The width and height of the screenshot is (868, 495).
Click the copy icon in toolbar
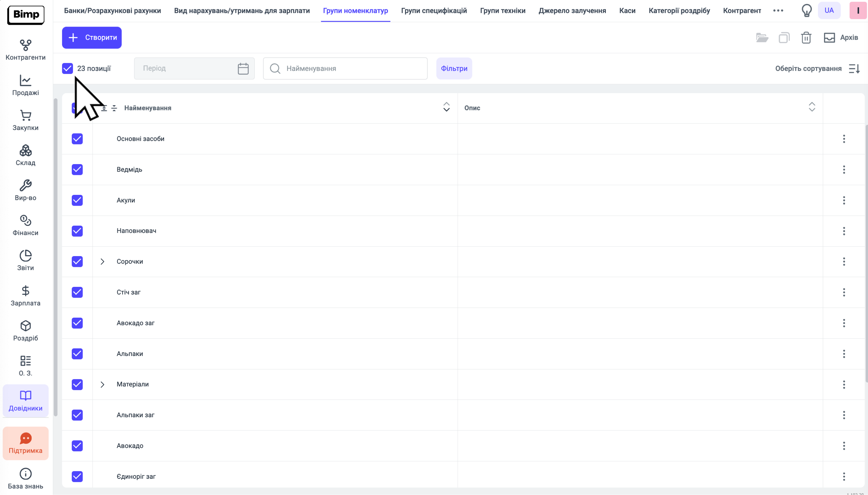(784, 37)
